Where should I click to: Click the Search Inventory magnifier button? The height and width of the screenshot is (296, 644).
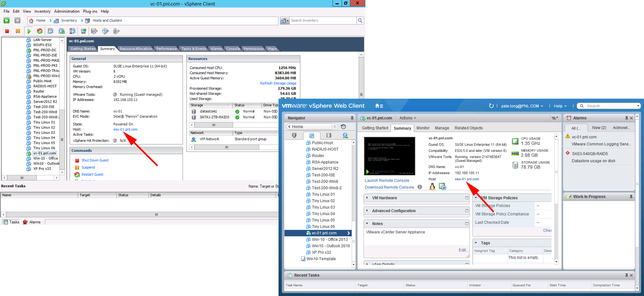[360, 21]
